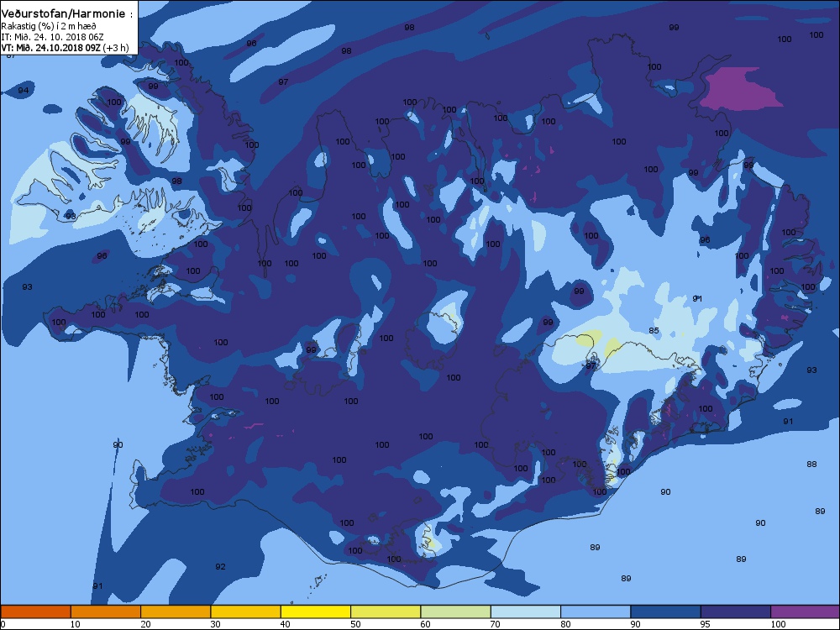The image size is (840, 630).
Task: Click the 'VT: Mið. 24.10.2018 09Z (+3 h)' line
Action: [65, 48]
